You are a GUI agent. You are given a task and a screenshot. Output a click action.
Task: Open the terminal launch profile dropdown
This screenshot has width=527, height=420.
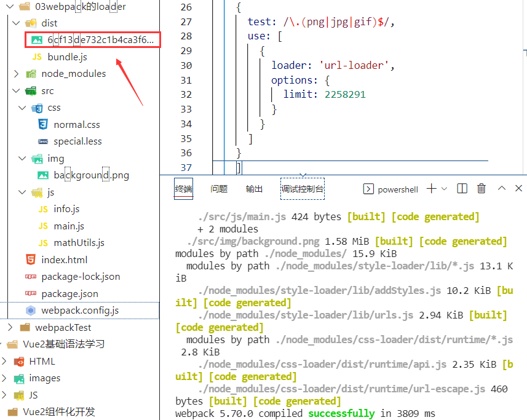[x=445, y=189]
